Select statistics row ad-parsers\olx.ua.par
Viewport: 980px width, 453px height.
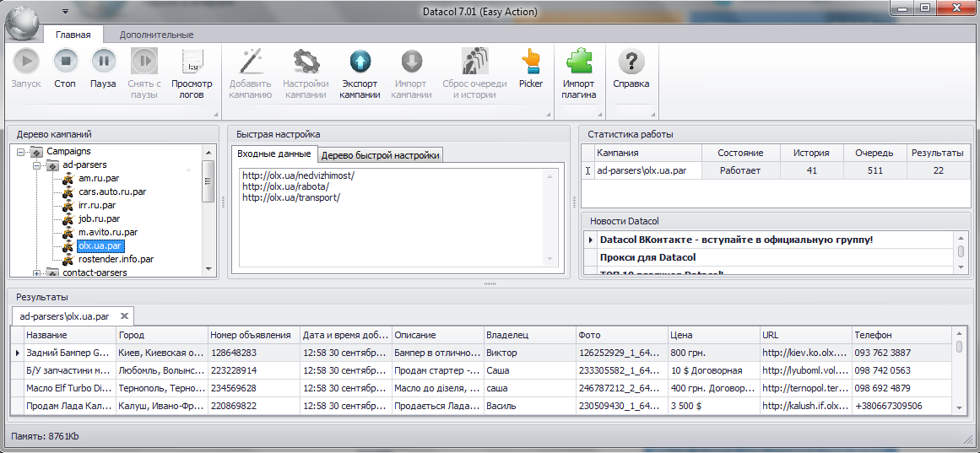pyautogui.click(x=775, y=170)
